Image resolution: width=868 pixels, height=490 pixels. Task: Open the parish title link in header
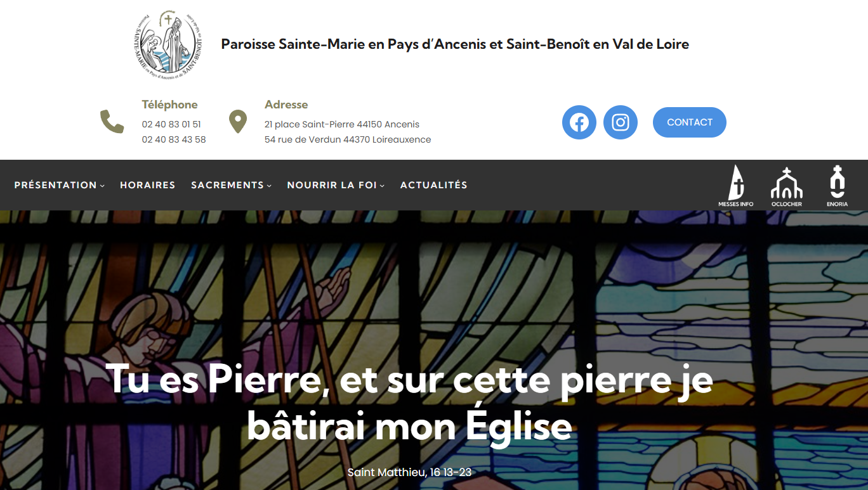click(x=455, y=44)
